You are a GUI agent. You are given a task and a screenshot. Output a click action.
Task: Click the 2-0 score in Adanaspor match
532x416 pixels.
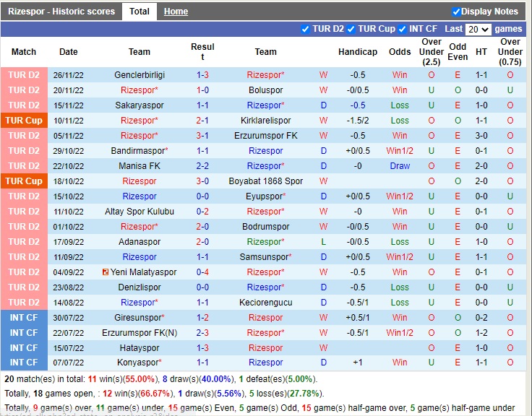tap(202, 242)
